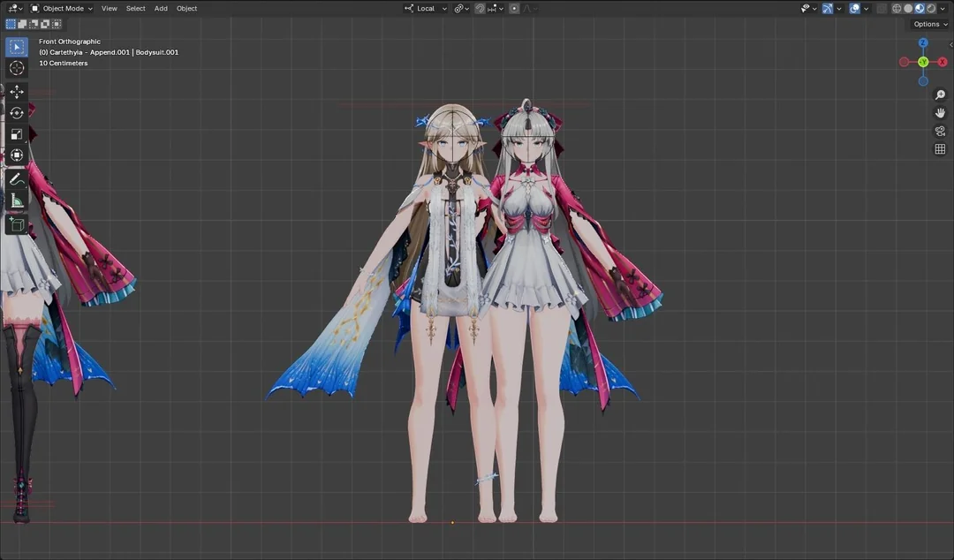This screenshot has height=560, width=954.
Task: Open the editor type dropdown
Action: 15,9
